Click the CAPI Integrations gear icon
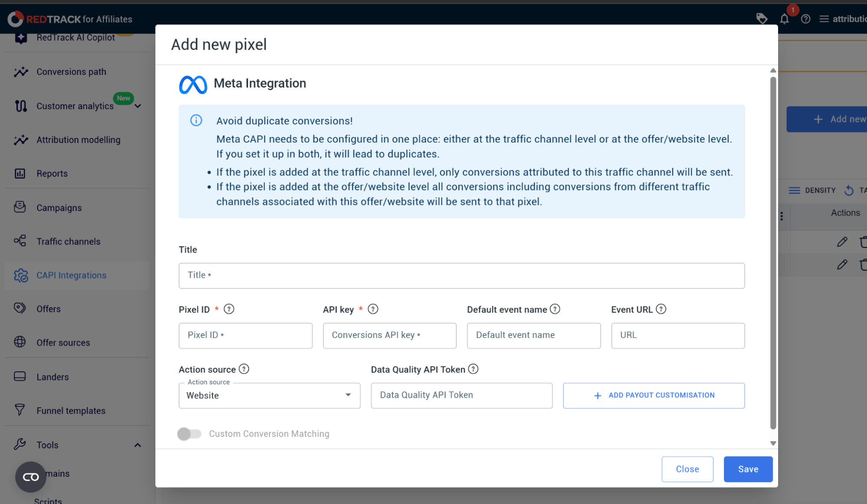This screenshot has width=867, height=504. pos(20,275)
